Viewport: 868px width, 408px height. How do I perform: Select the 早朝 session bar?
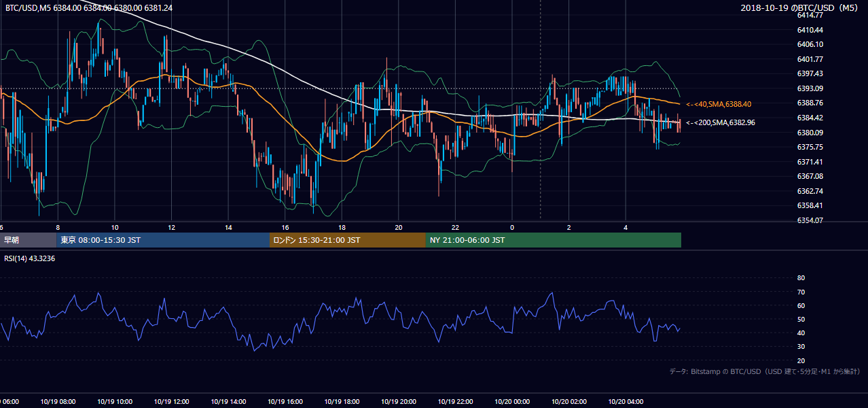coord(28,240)
